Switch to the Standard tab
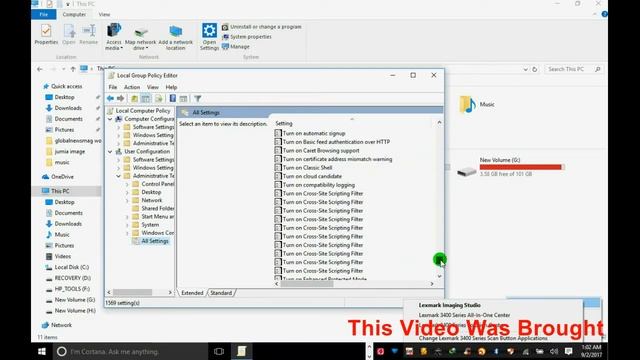Viewport: 640px width, 360px height. (x=221, y=293)
